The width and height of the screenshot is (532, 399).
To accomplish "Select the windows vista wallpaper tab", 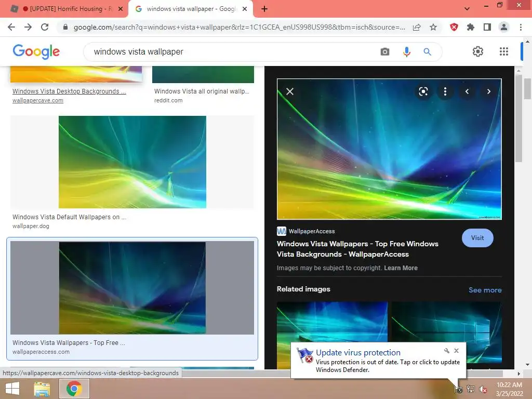I will (190, 9).
